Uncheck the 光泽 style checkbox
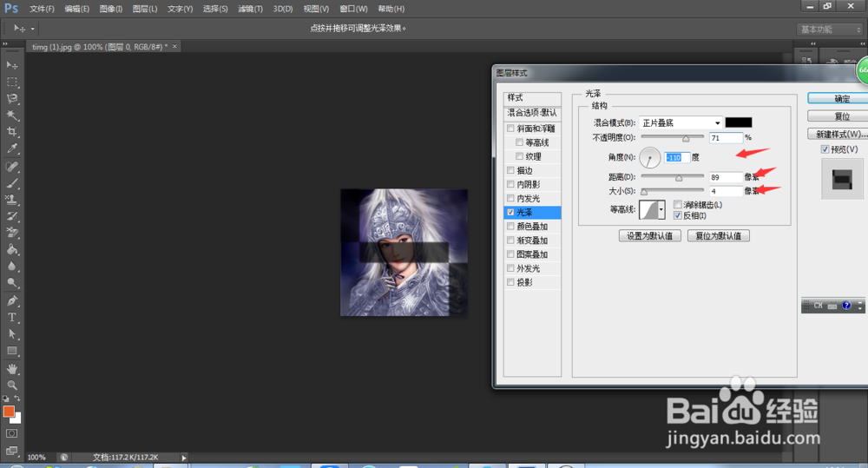 point(510,212)
